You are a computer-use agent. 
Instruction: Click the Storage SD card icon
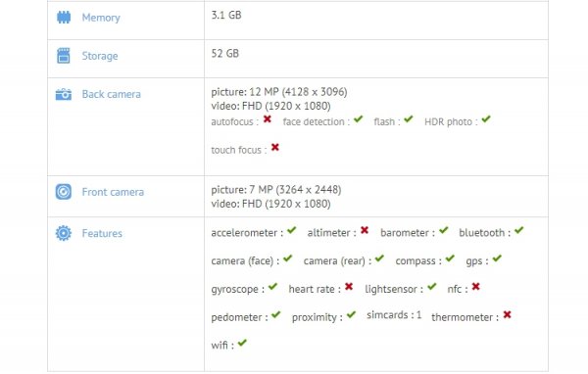64,56
